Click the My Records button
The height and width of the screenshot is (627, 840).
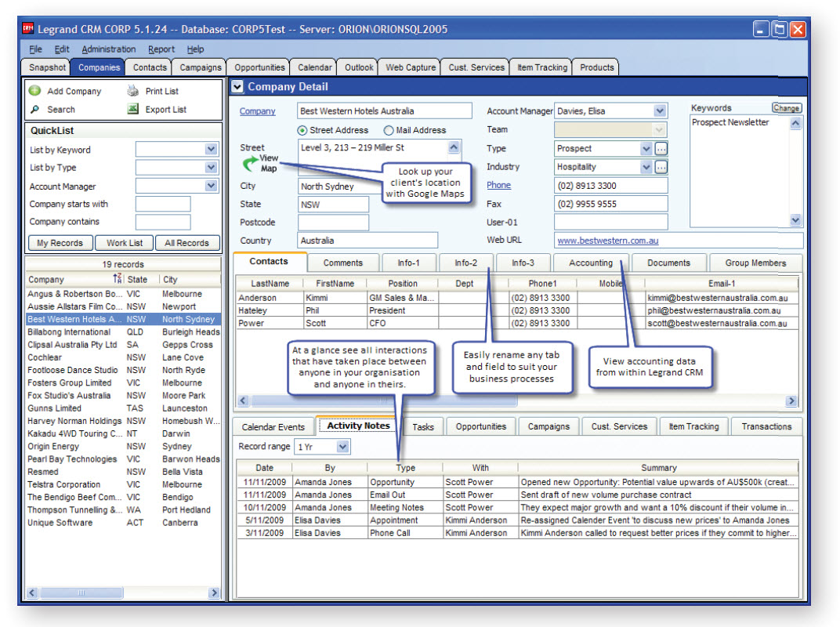[x=60, y=243]
